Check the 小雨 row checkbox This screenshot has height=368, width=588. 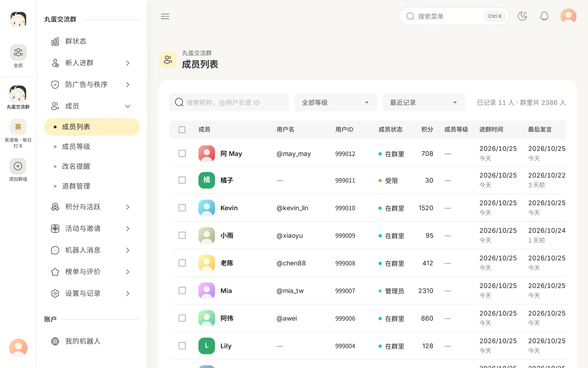(182, 236)
